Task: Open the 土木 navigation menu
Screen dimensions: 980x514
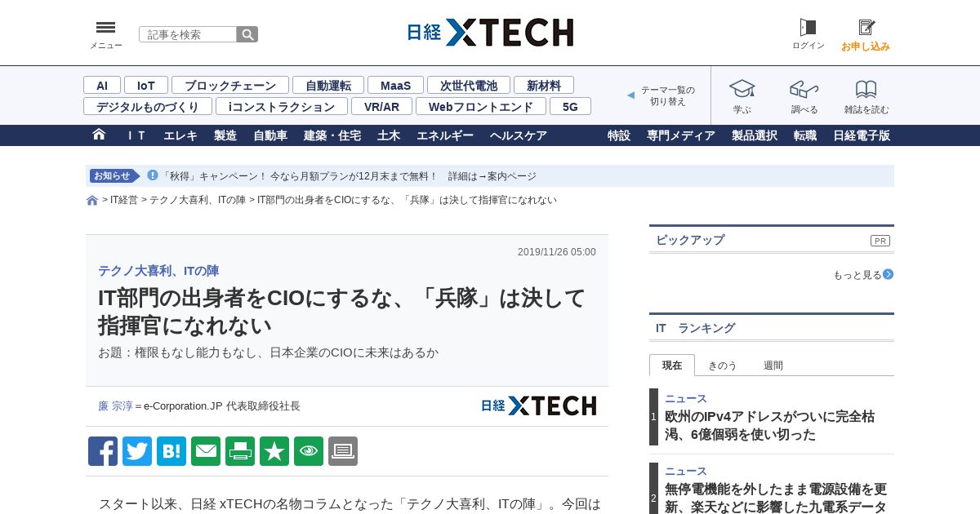Action: point(389,135)
